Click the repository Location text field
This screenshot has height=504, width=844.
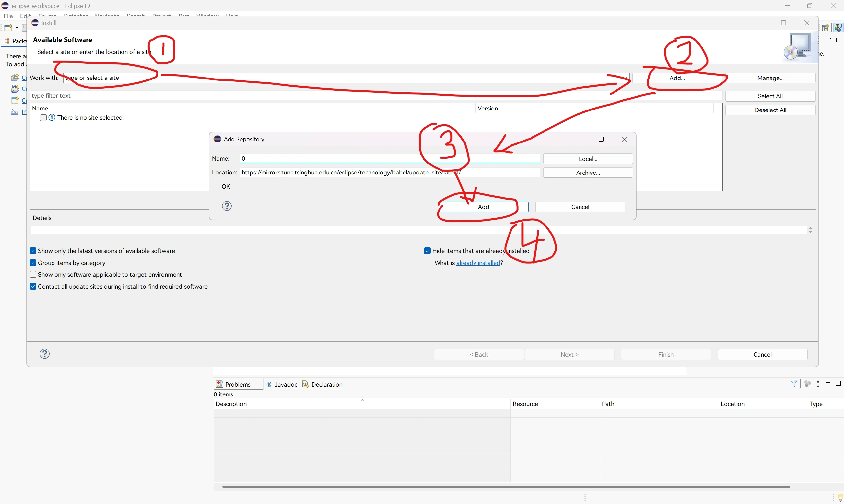click(390, 173)
